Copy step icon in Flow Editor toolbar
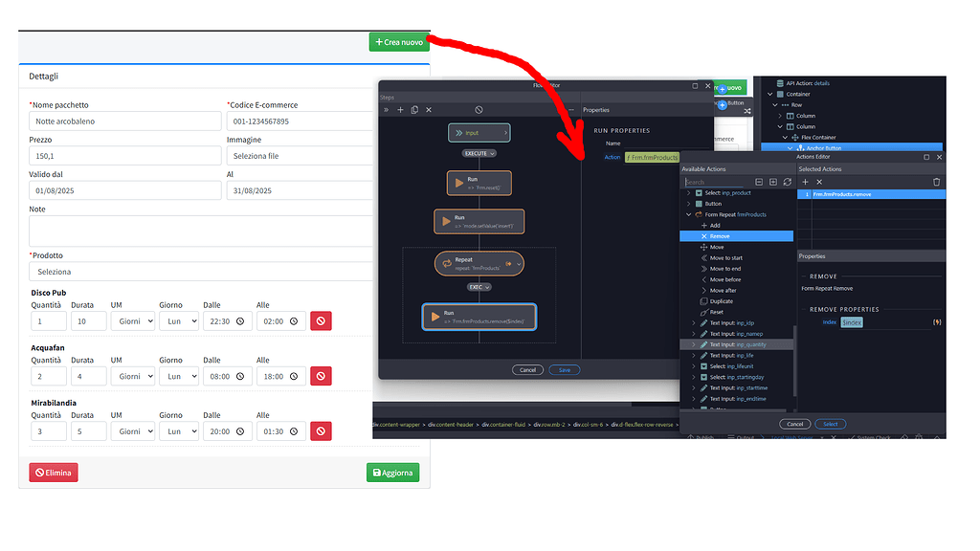Screen dimensions: 980x551 pos(414,110)
